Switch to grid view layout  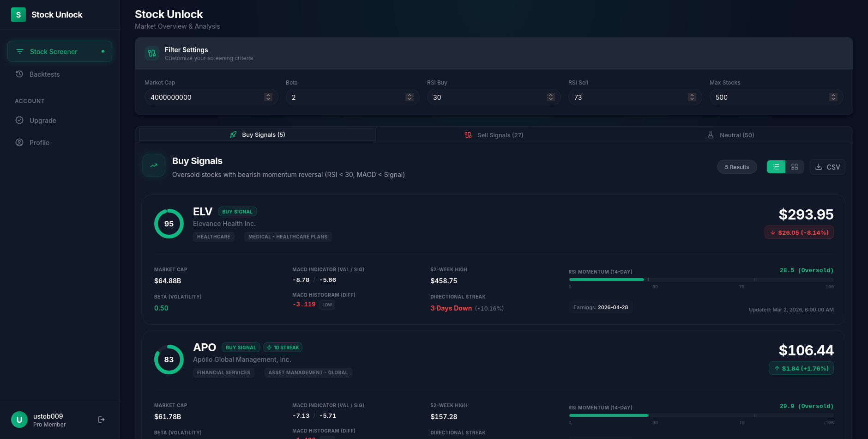[x=795, y=167]
